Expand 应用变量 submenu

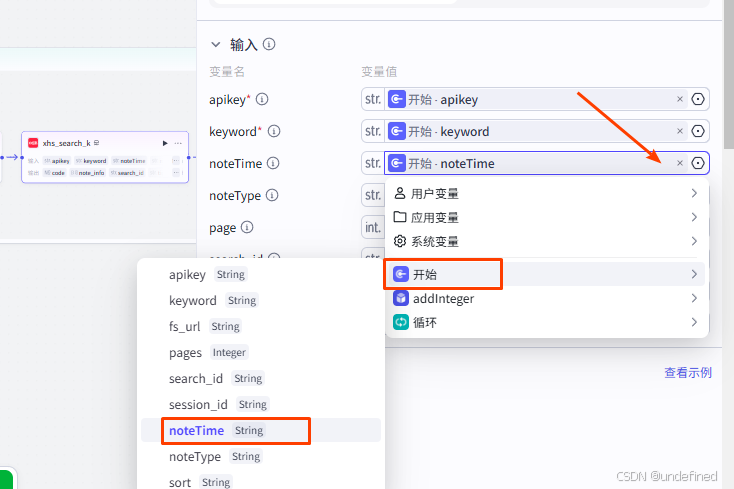(546, 217)
